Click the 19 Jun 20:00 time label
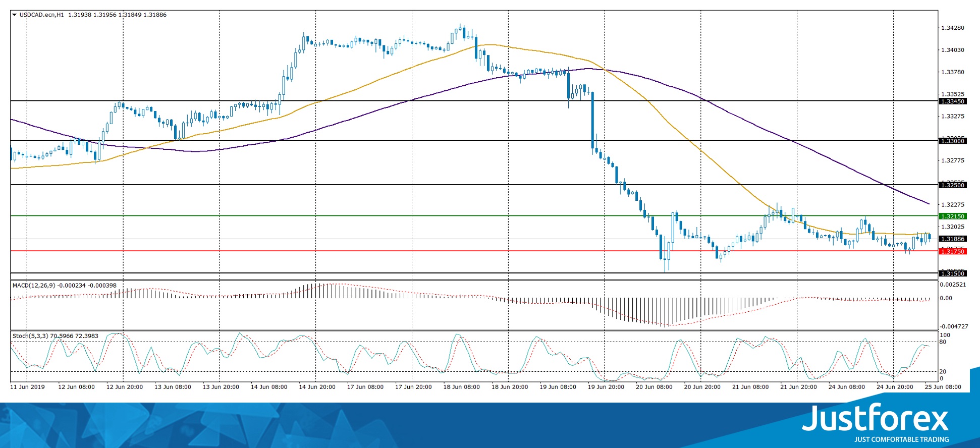The image size is (980, 448). (606, 387)
